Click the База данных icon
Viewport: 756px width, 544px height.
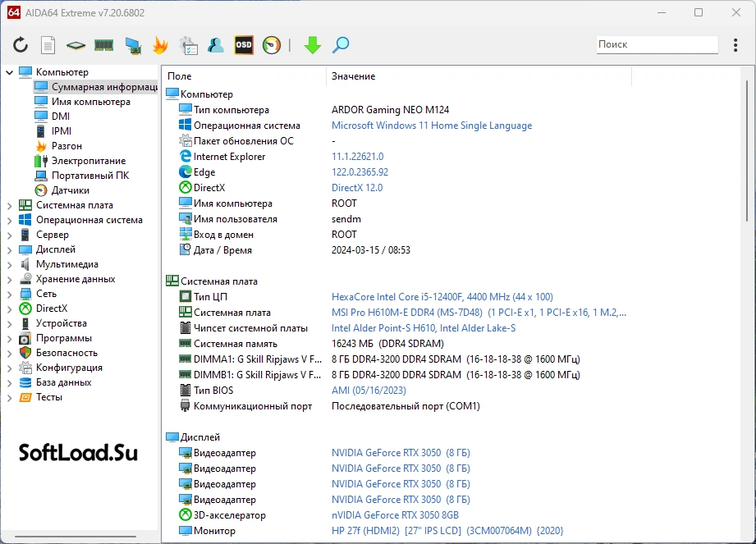[x=25, y=382]
